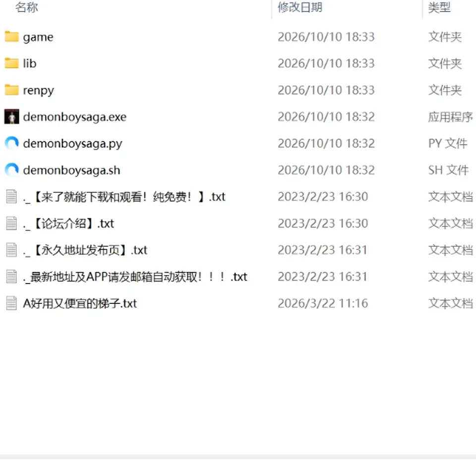Click file name 【永久地址发布页】.txt
Viewport: 476px width, 460px height.
[85, 250]
